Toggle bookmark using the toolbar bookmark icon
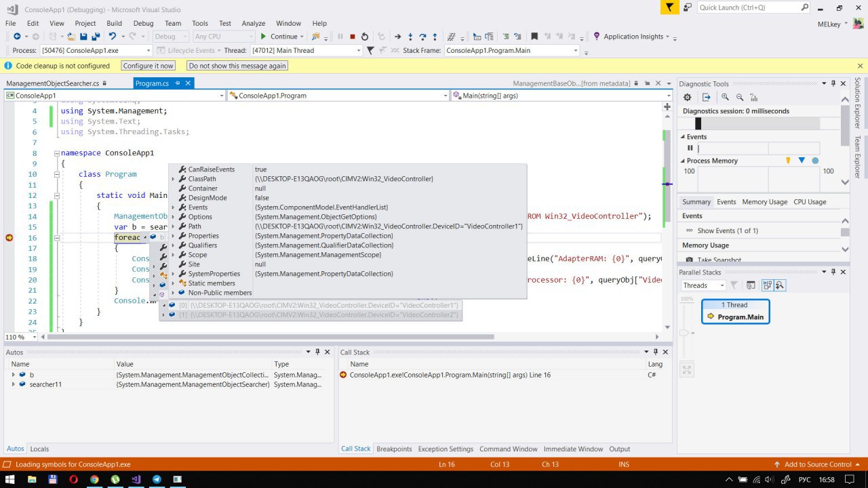 tap(534, 37)
